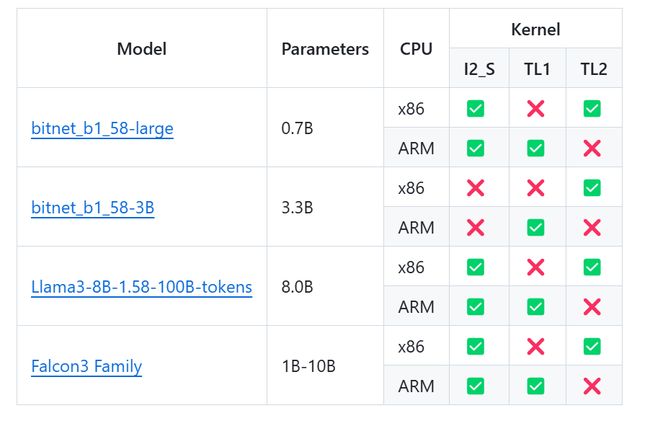Click the Kernel header cell
650x421 pixels.
pyautogui.click(x=536, y=29)
